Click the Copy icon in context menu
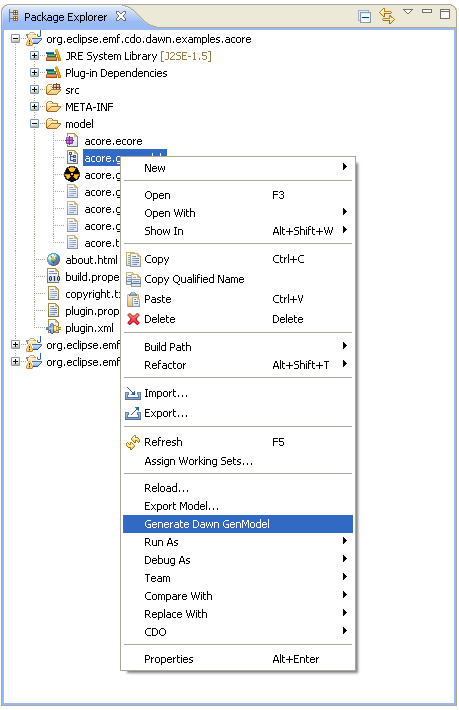 coord(133,259)
